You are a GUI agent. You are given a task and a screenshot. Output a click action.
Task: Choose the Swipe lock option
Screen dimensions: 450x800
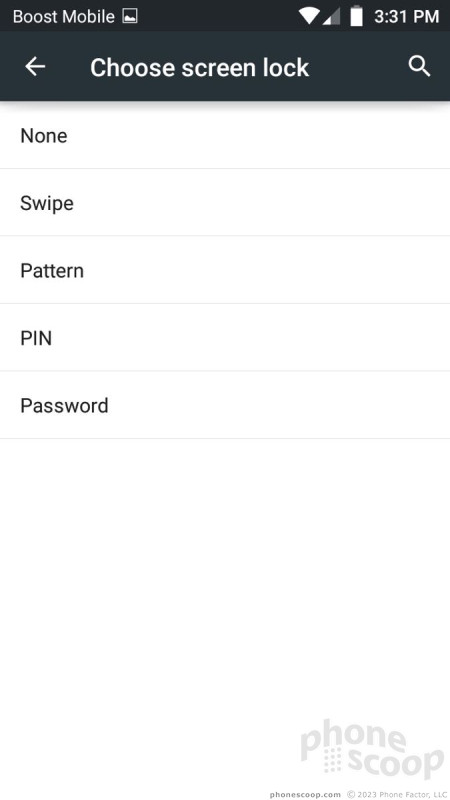click(225, 203)
